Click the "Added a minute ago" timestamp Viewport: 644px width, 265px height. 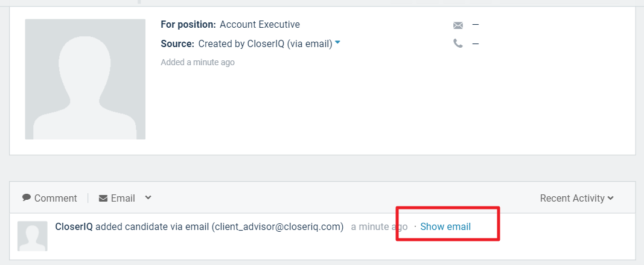(197, 62)
